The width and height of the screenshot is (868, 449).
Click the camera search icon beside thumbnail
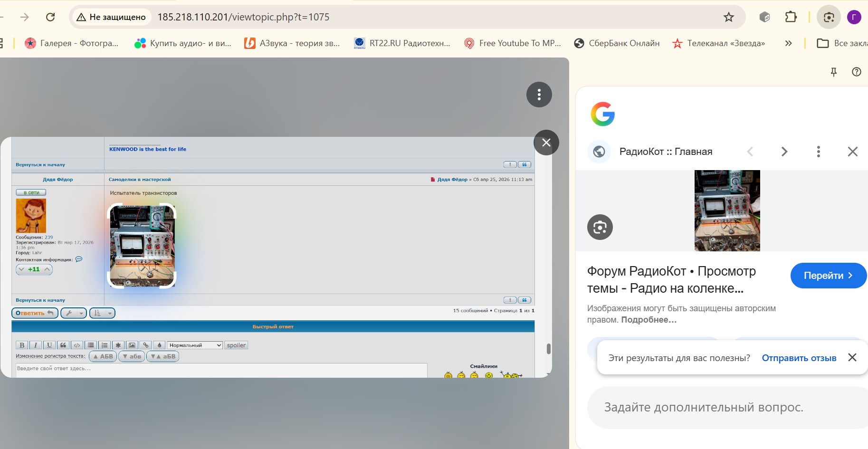click(600, 227)
